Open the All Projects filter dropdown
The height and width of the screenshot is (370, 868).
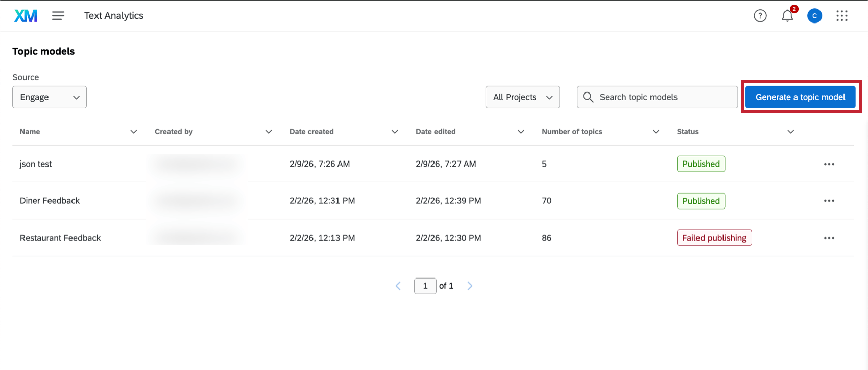522,97
